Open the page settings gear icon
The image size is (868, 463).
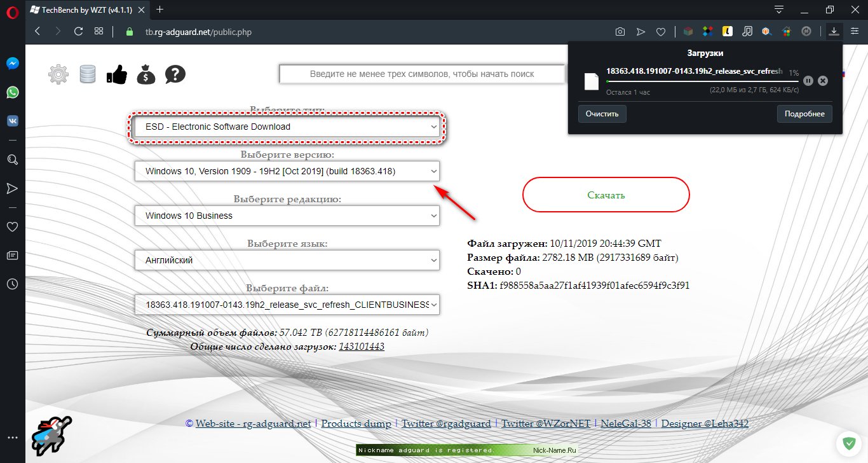click(58, 74)
